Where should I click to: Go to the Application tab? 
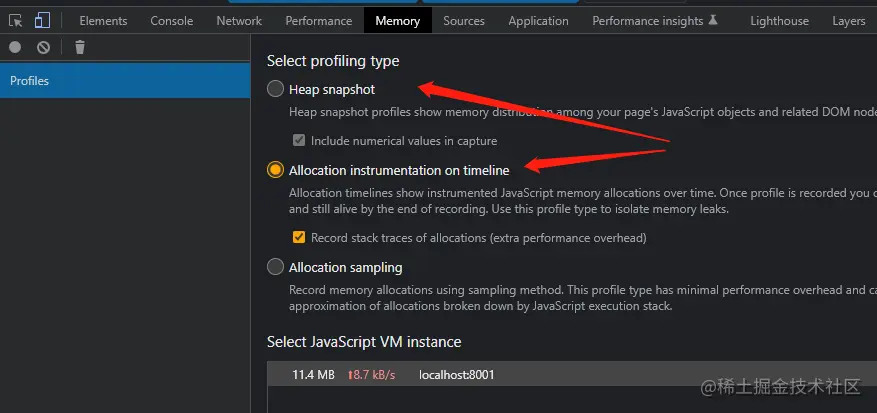pos(538,20)
